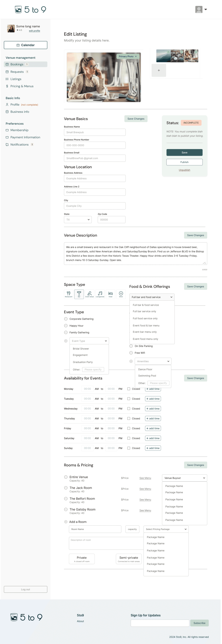Select Dance Floor amenity option
Viewport: 222px width, 644px height.
click(x=145, y=369)
